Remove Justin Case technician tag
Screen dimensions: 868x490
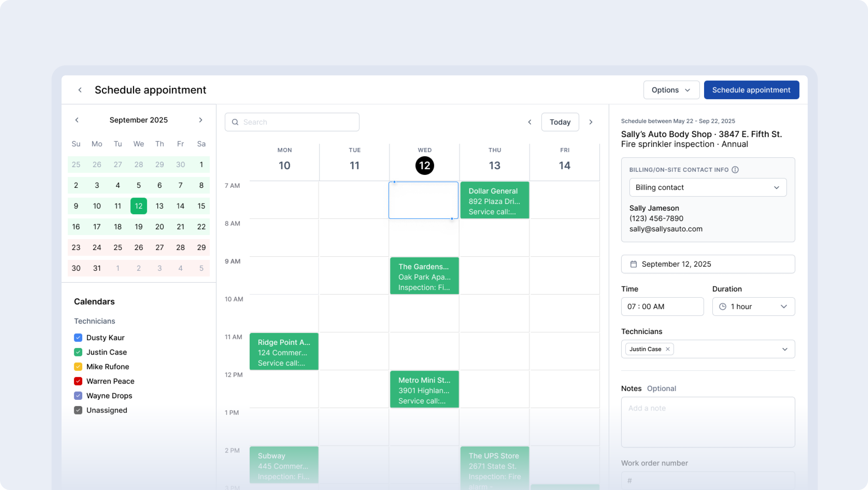(668, 349)
